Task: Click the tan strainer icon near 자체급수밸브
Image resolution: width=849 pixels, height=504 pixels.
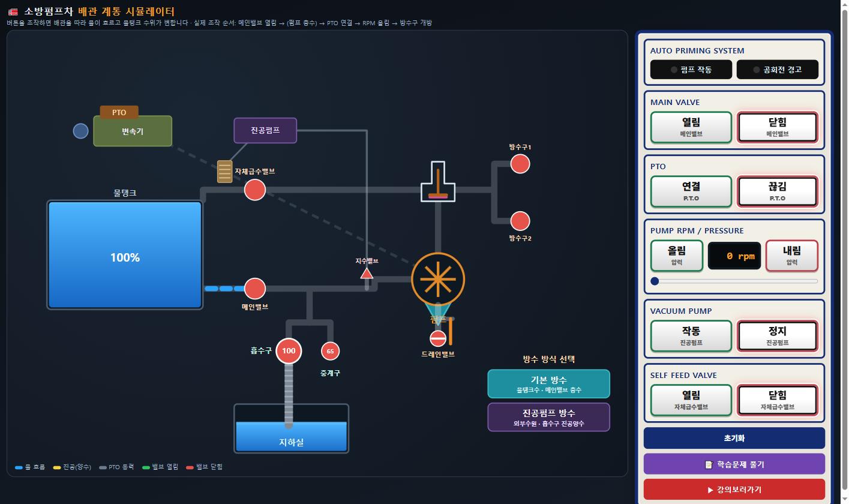Action: [x=224, y=172]
